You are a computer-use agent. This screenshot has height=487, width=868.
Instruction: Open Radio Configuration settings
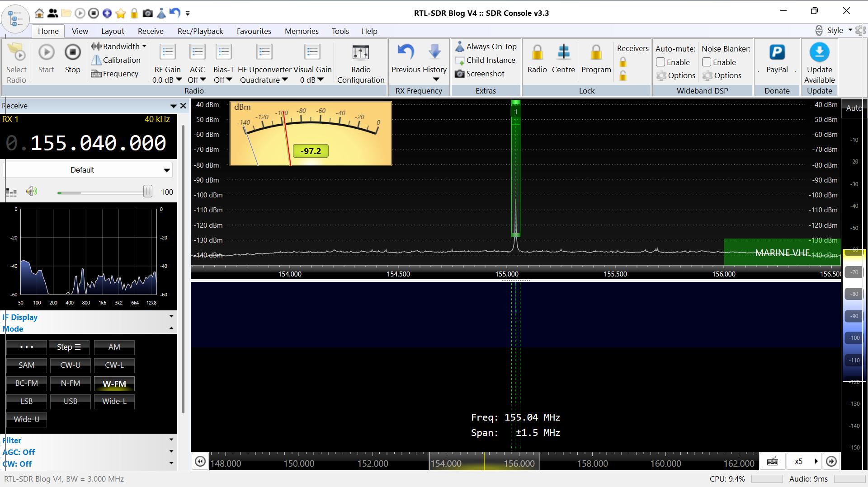pyautogui.click(x=360, y=53)
